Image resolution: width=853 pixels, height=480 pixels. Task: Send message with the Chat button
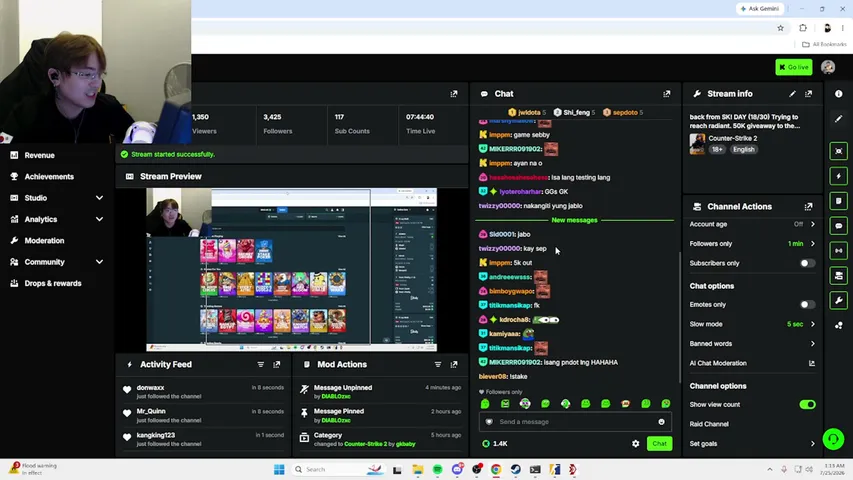click(x=659, y=444)
